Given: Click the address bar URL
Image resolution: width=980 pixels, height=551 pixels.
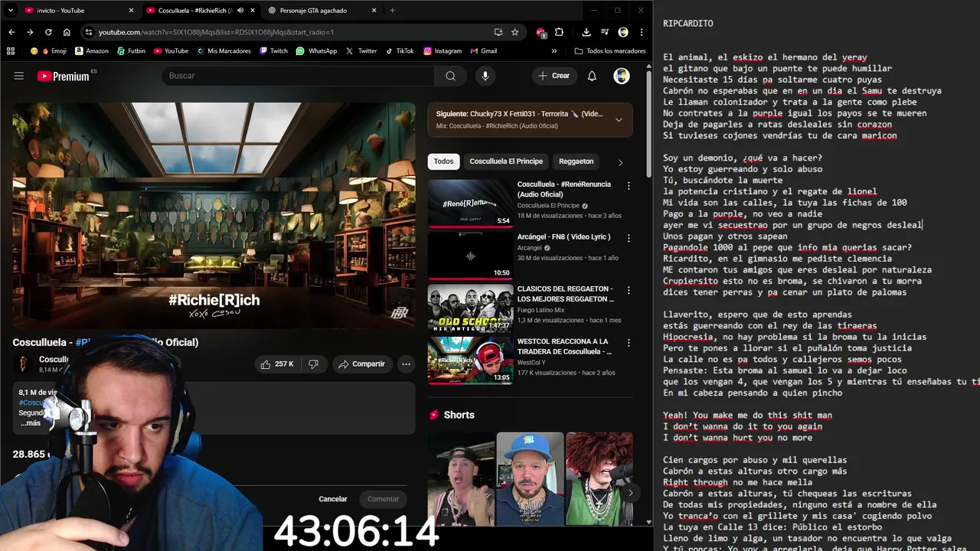Looking at the screenshot, I should (x=216, y=32).
